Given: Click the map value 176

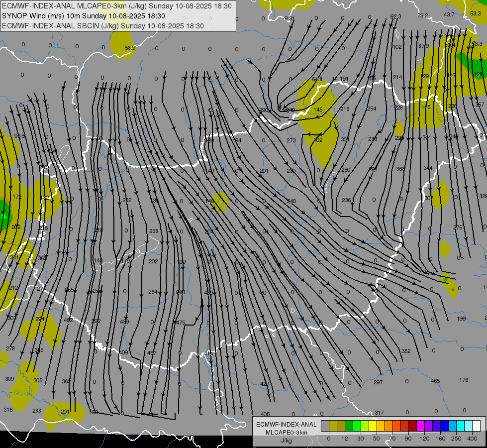Looking at the screenshot, I should coord(464,380).
